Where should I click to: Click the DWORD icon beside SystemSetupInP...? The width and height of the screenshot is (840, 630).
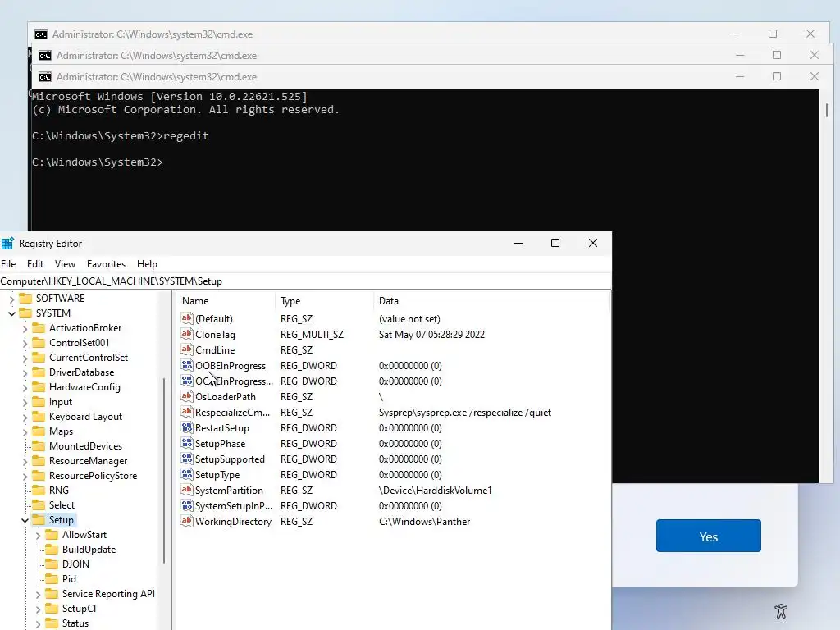[x=187, y=505]
